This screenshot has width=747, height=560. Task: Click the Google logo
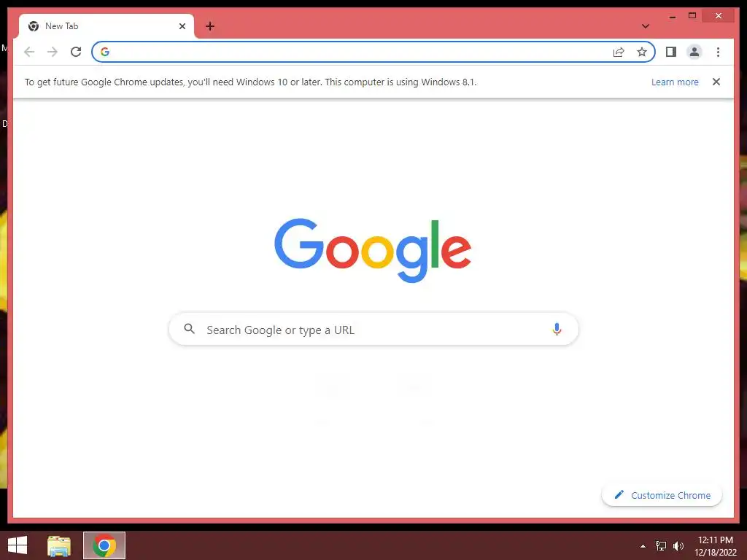pyautogui.click(x=373, y=250)
